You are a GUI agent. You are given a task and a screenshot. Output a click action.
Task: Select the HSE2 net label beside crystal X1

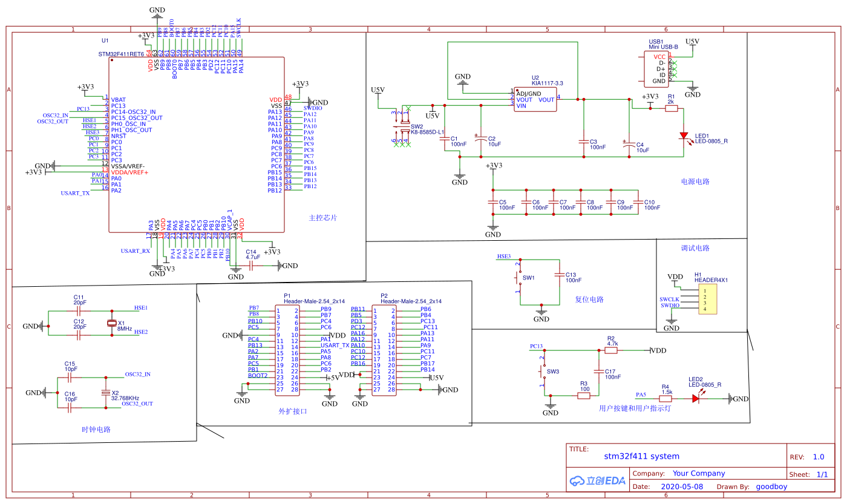tap(141, 332)
